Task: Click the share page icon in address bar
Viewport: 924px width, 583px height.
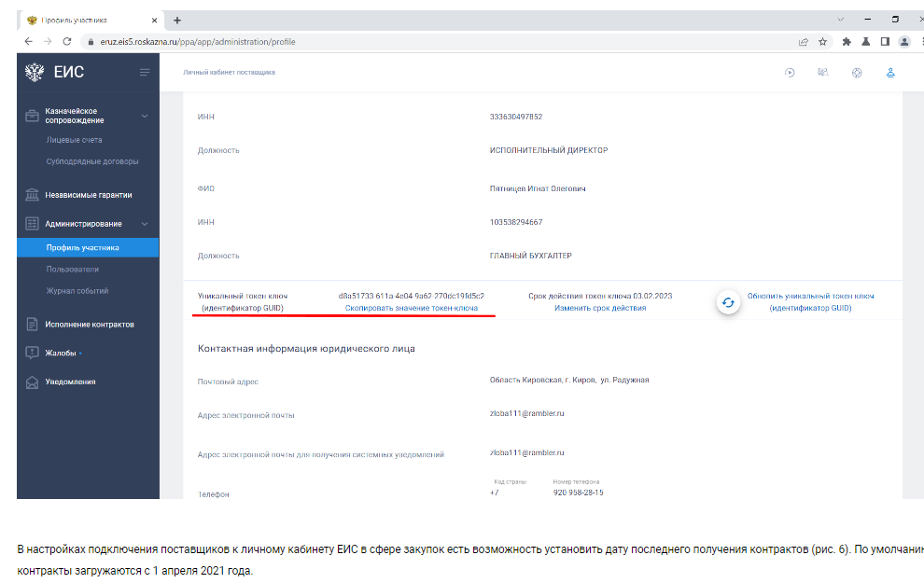Action: coord(804,42)
